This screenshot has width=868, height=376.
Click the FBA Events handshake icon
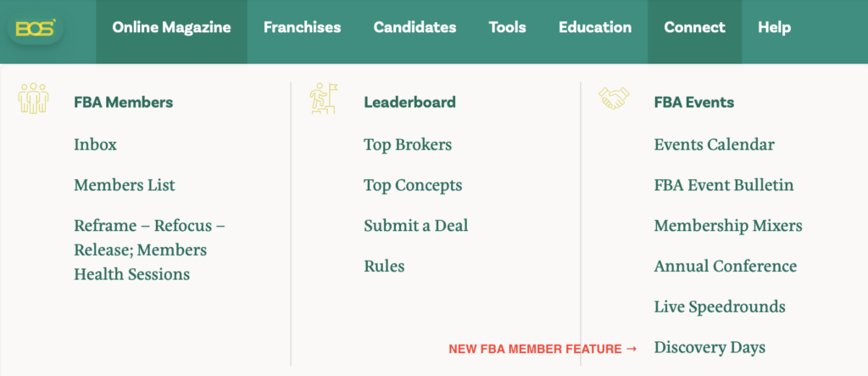coord(615,98)
